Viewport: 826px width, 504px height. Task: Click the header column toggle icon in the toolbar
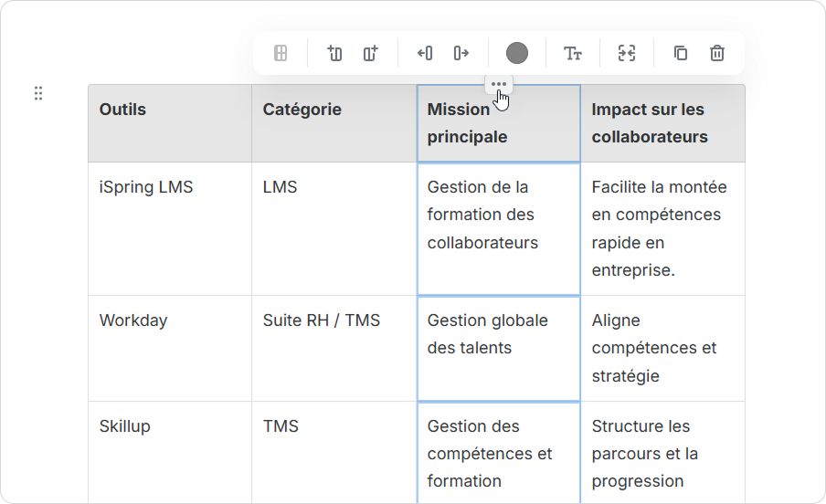tap(281, 54)
